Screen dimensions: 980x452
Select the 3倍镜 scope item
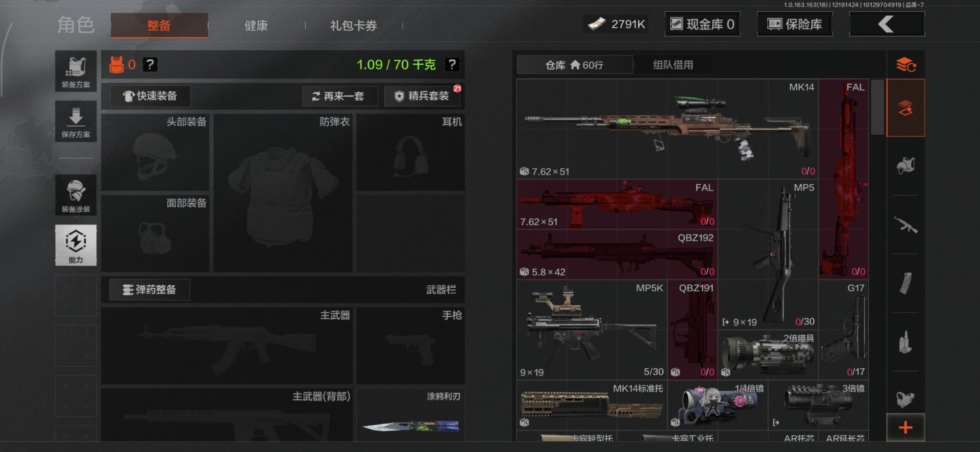(x=819, y=404)
